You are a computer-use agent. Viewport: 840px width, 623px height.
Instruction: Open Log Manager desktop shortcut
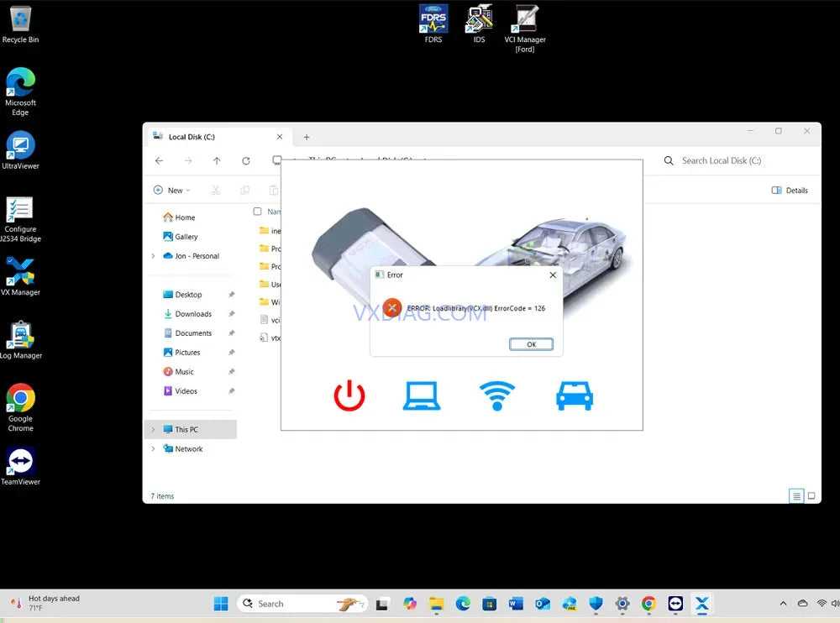[20, 339]
